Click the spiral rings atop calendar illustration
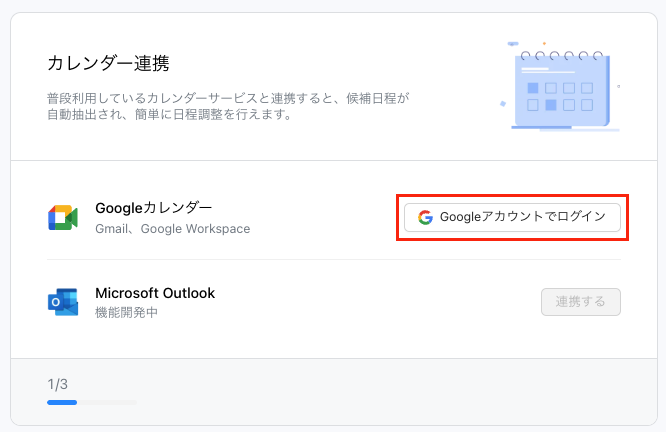 562,55
